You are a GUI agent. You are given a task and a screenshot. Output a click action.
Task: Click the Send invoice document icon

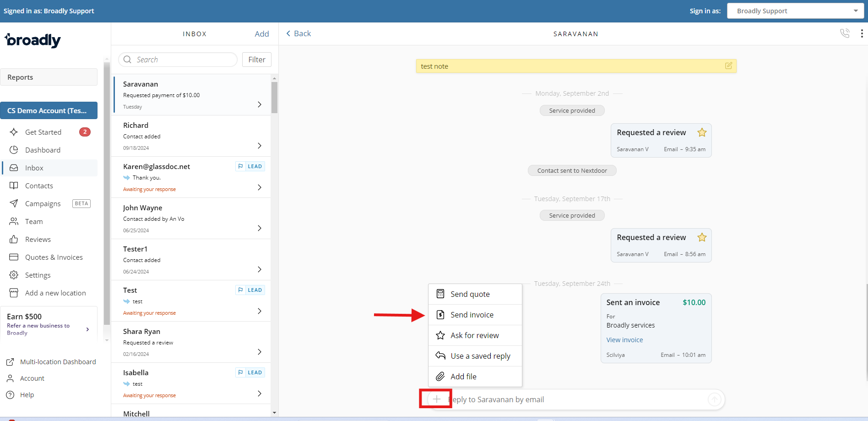tap(440, 315)
